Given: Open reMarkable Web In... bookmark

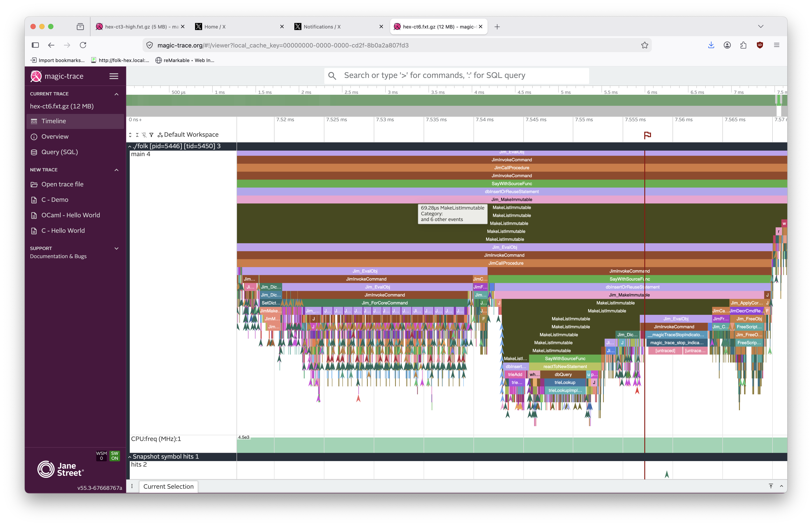Looking at the screenshot, I should point(185,61).
